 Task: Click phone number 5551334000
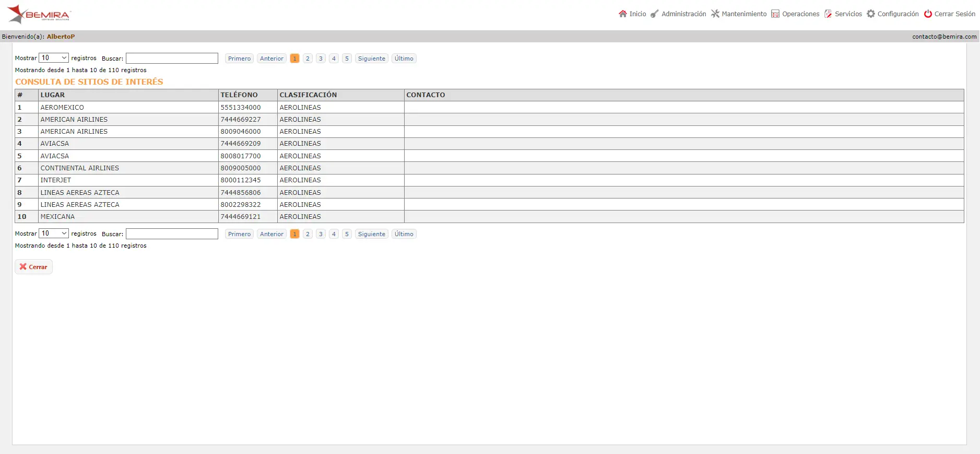[x=241, y=108]
